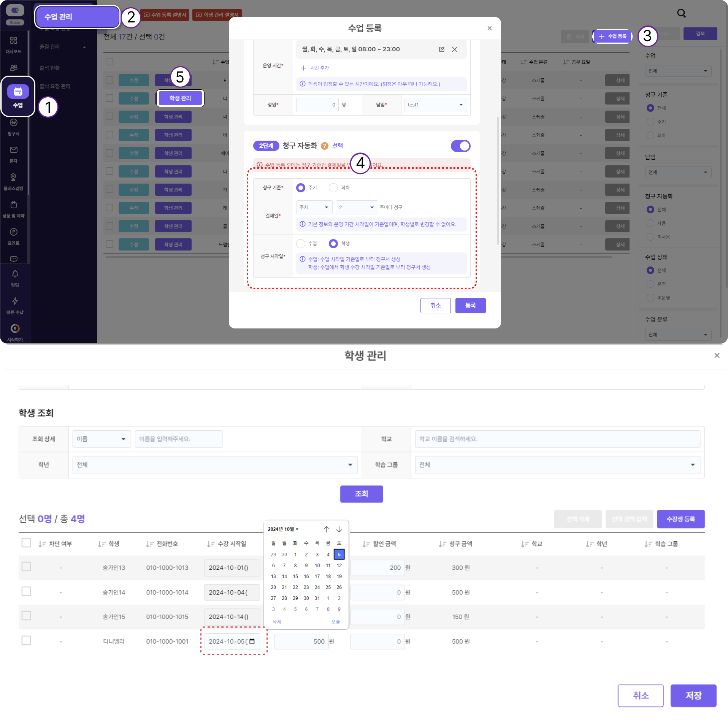Viewport: 728px width, 723px height.
Task: Turn off the 청구 자동화 toggle switch
Action: click(460, 146)
